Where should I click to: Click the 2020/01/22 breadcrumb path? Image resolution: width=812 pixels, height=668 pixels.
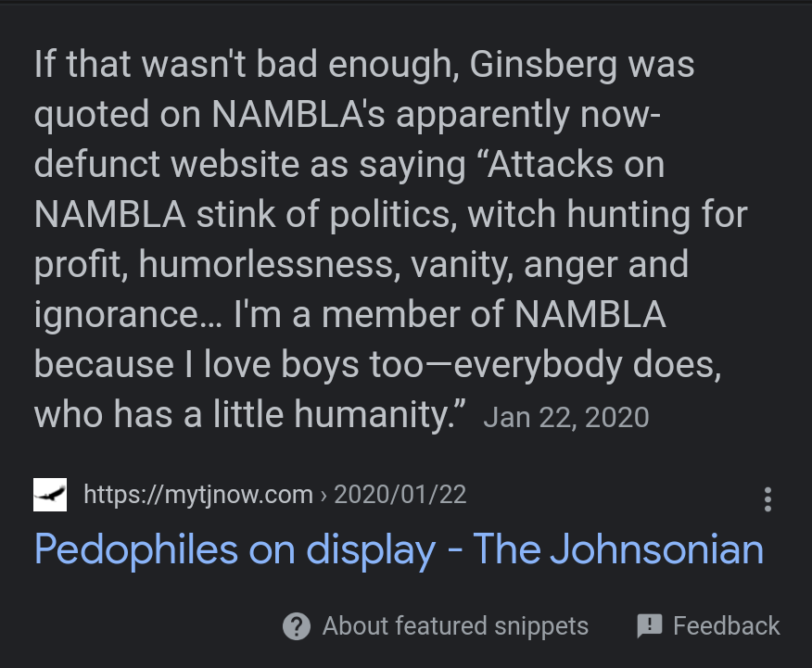point(400,495)
